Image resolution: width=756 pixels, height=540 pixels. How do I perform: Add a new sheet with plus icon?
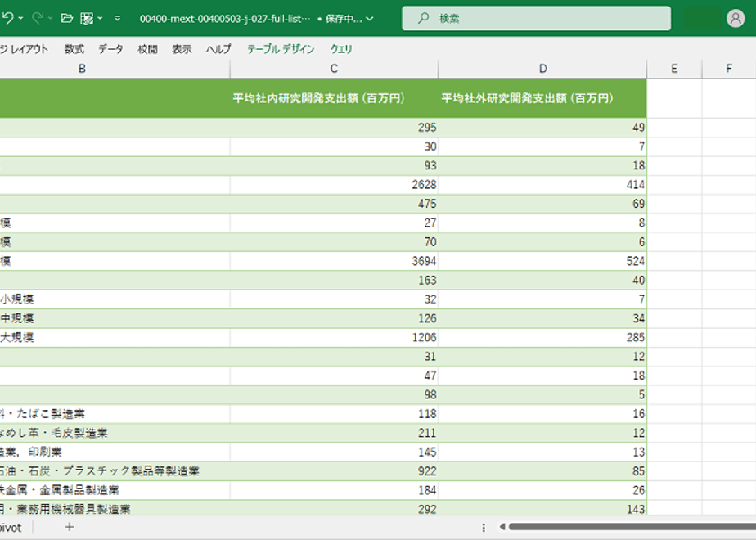pos(70,527)
